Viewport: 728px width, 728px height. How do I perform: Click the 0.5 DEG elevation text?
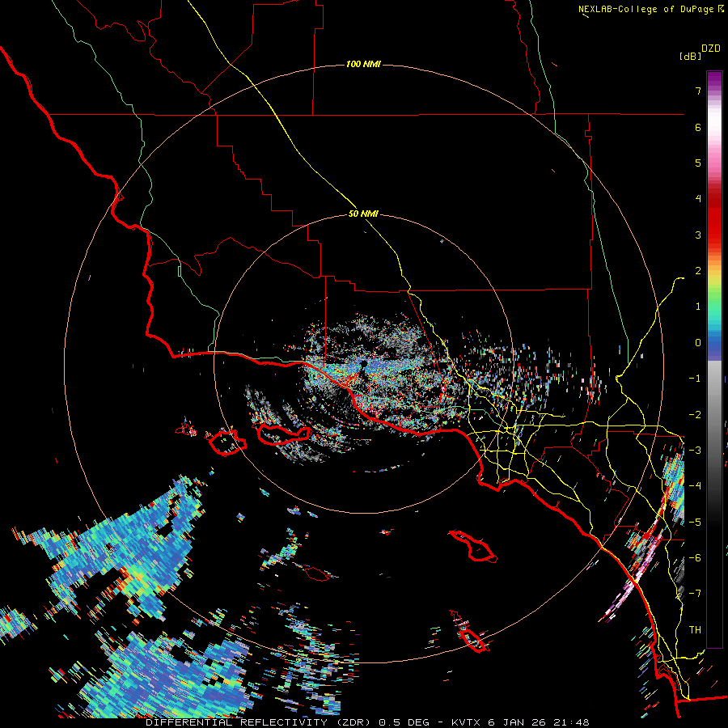click(x=404, y=722)
